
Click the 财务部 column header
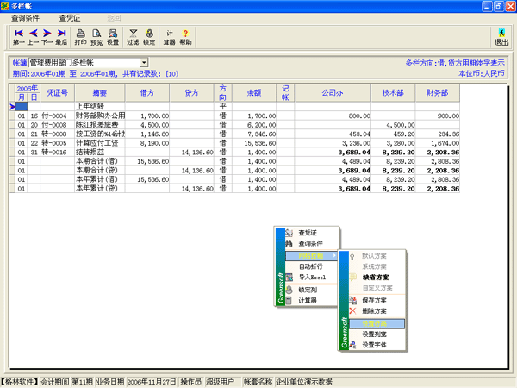pos(437,93)
